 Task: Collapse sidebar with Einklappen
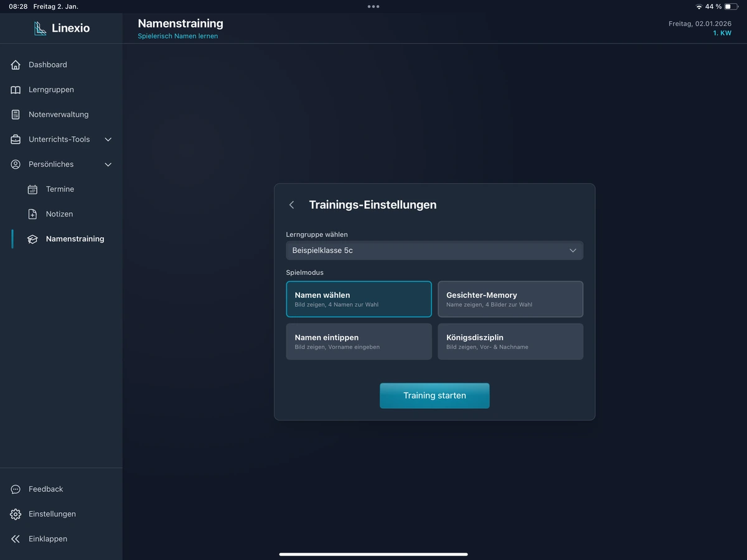coord(47,539)
